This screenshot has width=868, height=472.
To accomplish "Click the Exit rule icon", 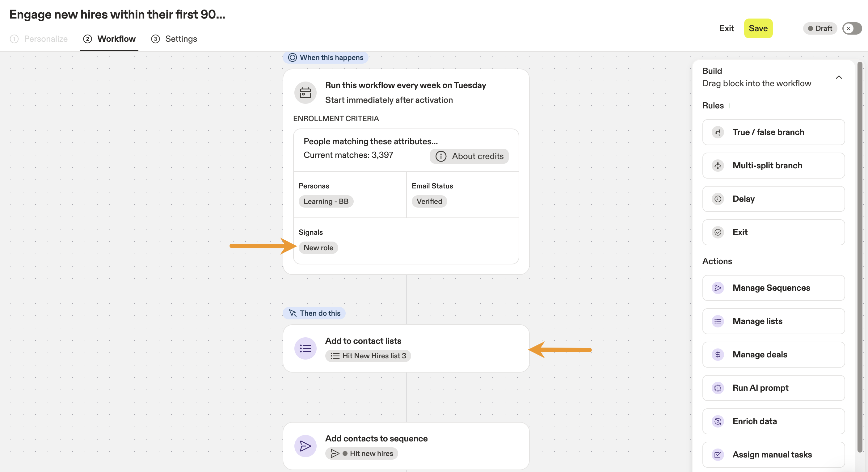I will tap(718, 232).
